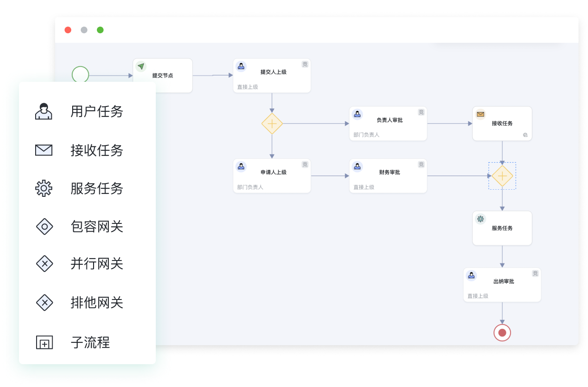Image resolution: width=588 pixels, height=387 pixels.
Task: Click the 并行网关 palette label
Action: click(97, 264)
